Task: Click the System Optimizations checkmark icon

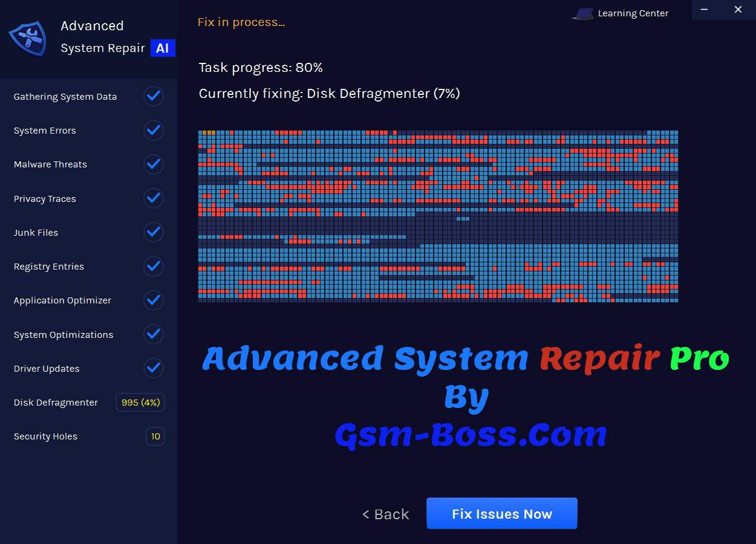Action: click(154, 334)
